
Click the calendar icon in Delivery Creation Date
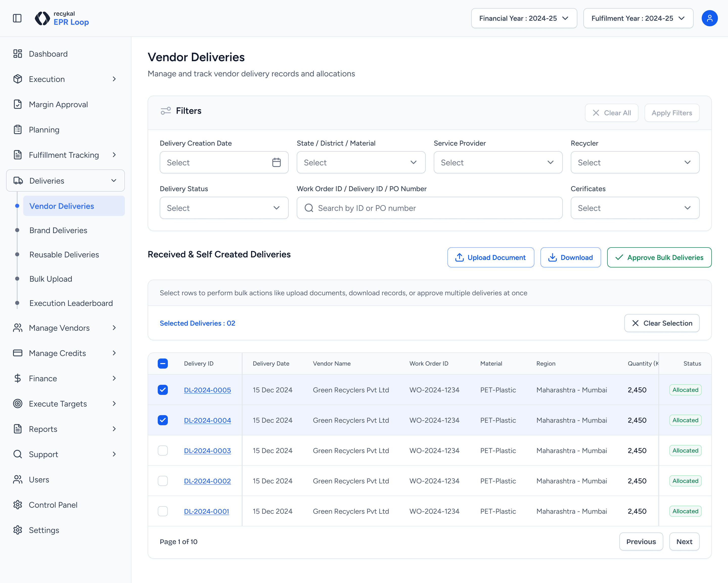click(276, 163)
